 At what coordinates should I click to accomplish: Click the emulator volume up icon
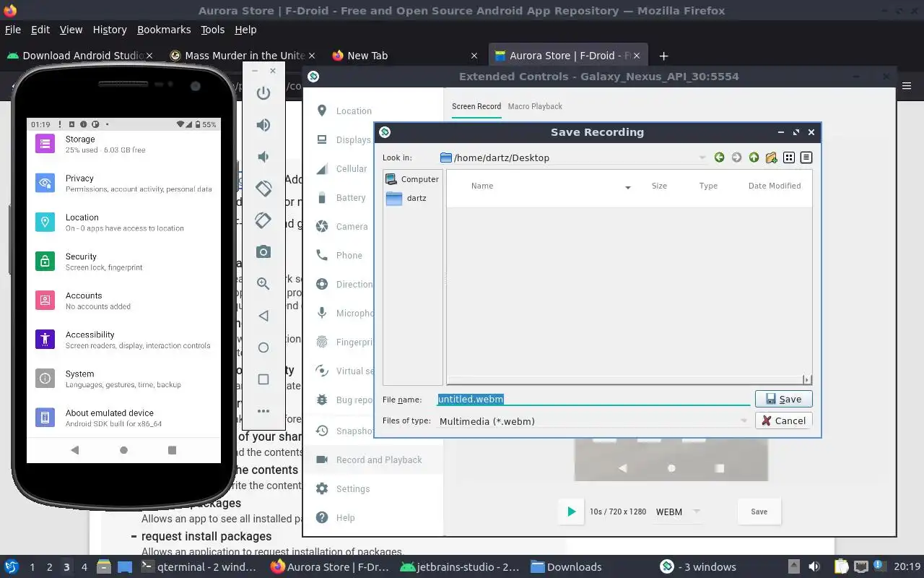(263, 125)
